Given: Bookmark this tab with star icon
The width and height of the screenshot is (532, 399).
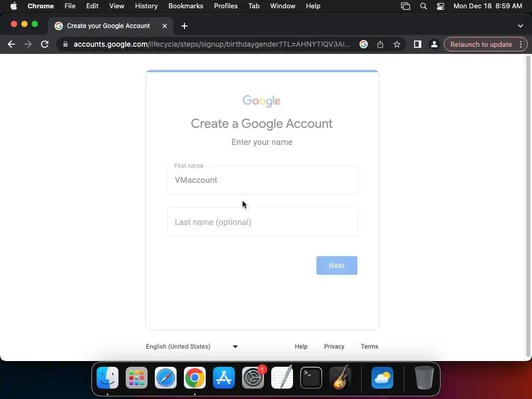Looking at the screenshot, I should click(396, 45).
